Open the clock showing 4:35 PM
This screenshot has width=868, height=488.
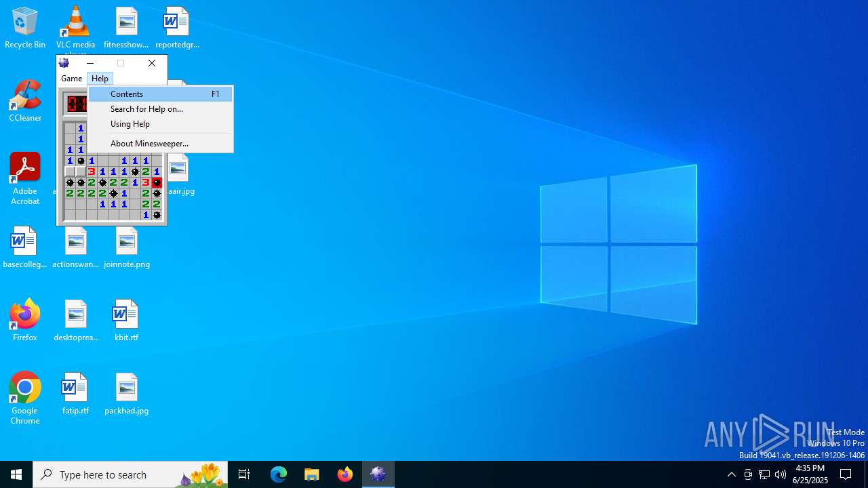coord(810,474)
